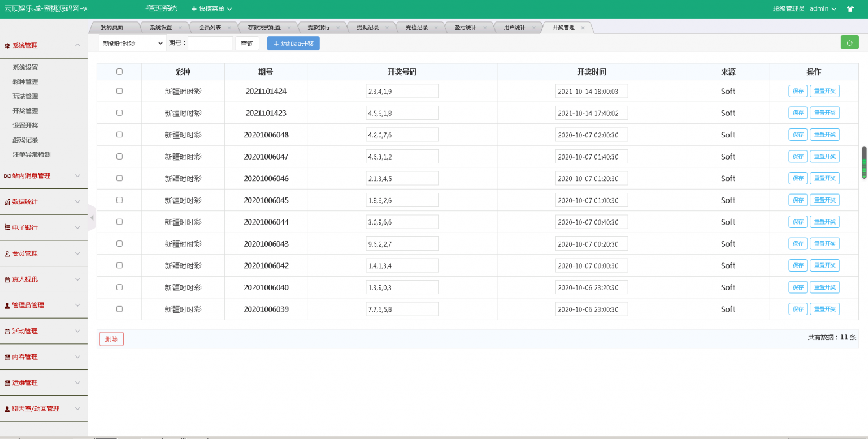Click the green refresh icon button
The height and width of the screenshot is (439, 868).
849,42
